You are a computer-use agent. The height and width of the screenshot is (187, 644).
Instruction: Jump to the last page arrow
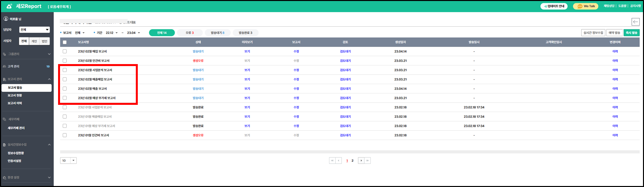tap(367, 161)
